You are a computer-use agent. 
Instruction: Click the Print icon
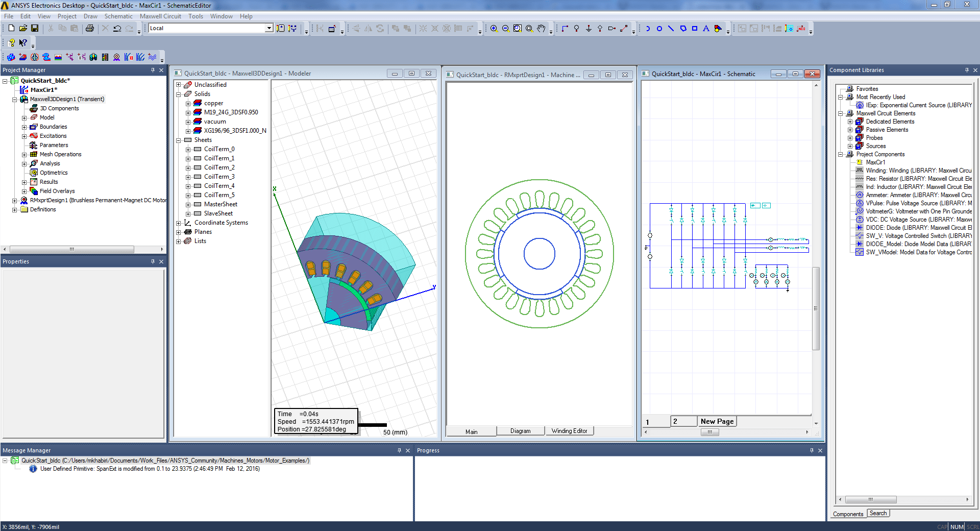pos(90,29)
